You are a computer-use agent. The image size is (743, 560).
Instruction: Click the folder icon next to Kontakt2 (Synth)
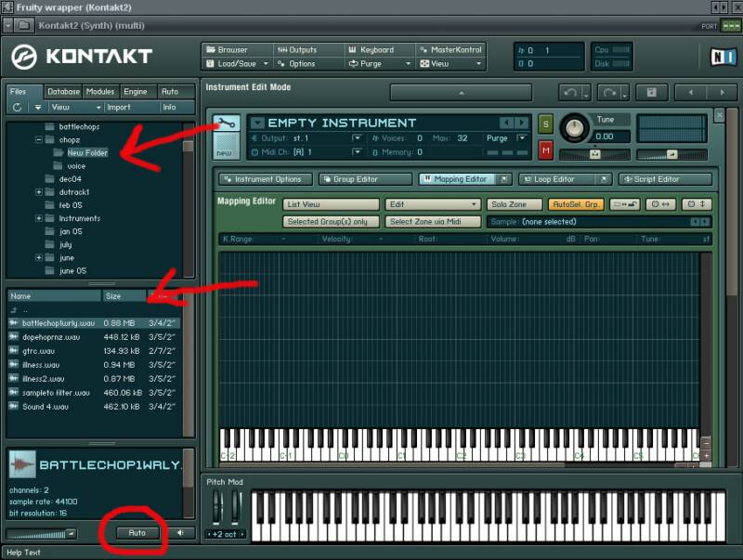24,25
